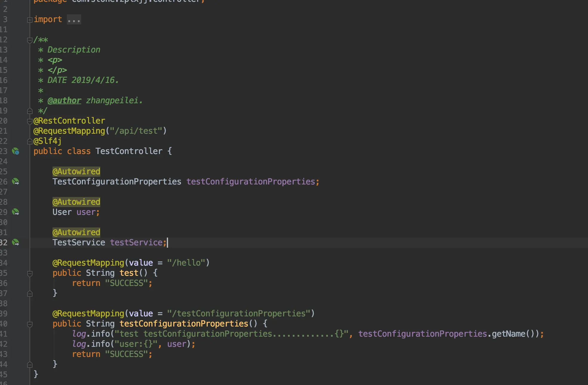Viewport: 588px width, 385px height.
Task: Click autowired dependency gutter icon for User field
Action: pyautogui.click(x=16, y=212)
